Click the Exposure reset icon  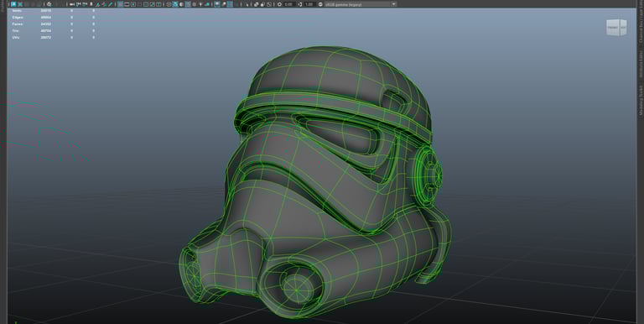click(279, 4)
